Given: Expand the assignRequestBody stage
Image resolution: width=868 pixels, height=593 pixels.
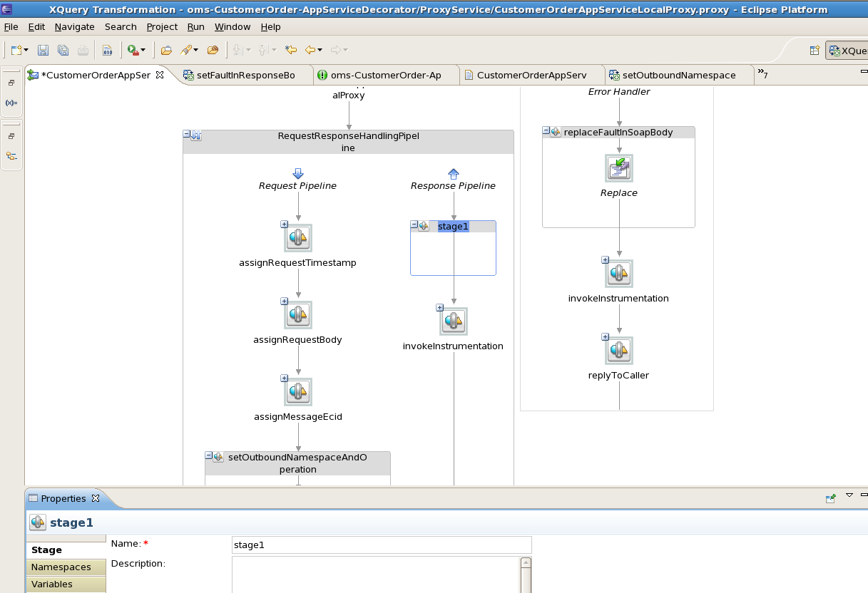Looking at the screenshot, I should [x=284, y=301].
